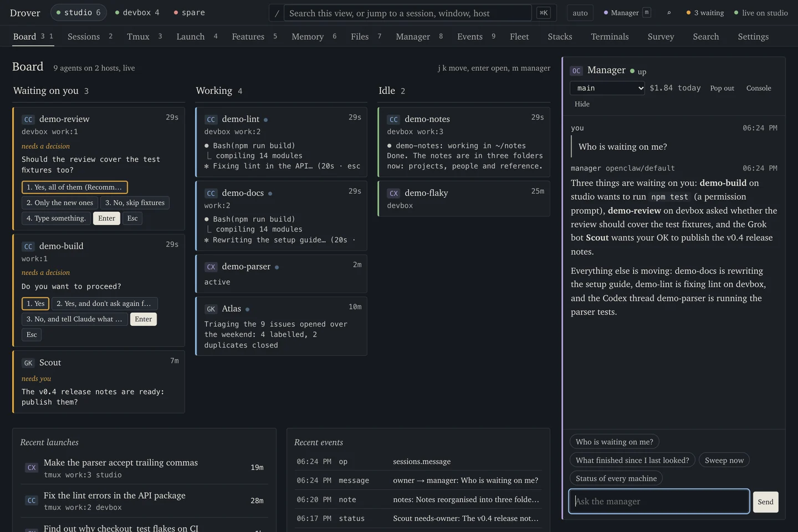Click the OC badge in Manager panel

click(x=576, y=70)
